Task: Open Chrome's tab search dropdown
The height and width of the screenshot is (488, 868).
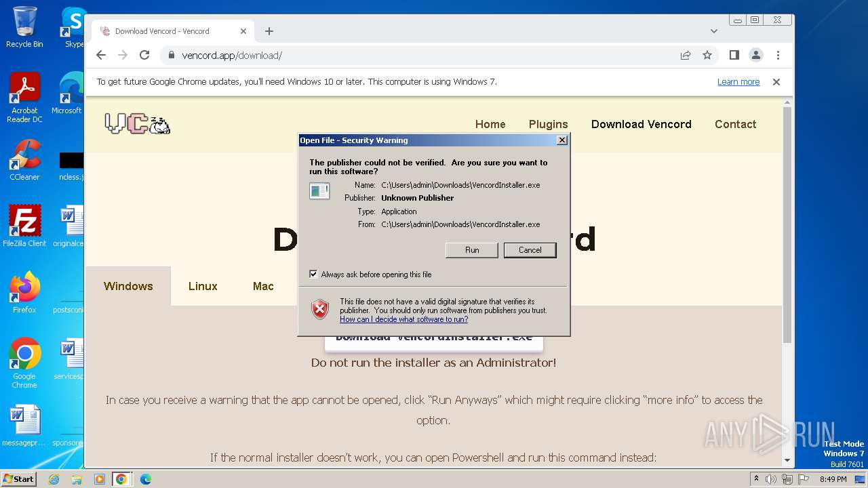Action: (x=714, y=31)
